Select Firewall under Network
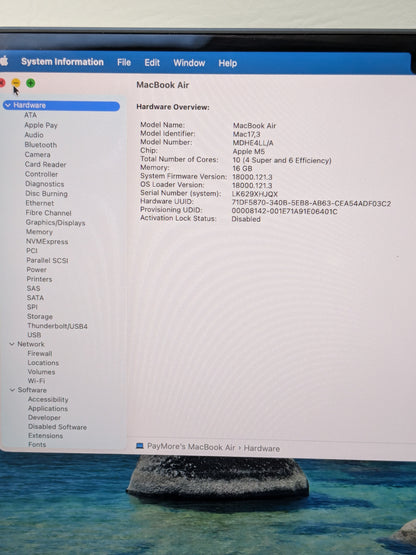The image size is (416, 555). pyautogui.click(x=40, y=353)
